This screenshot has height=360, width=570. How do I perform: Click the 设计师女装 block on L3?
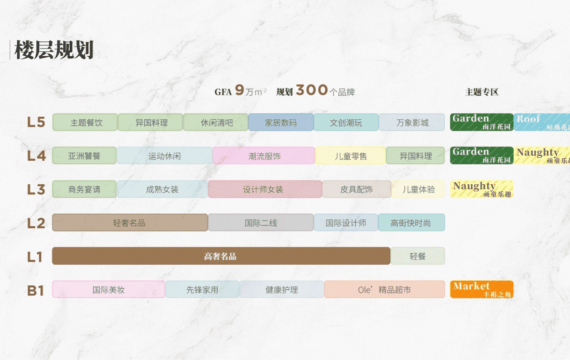pos(265,189)
